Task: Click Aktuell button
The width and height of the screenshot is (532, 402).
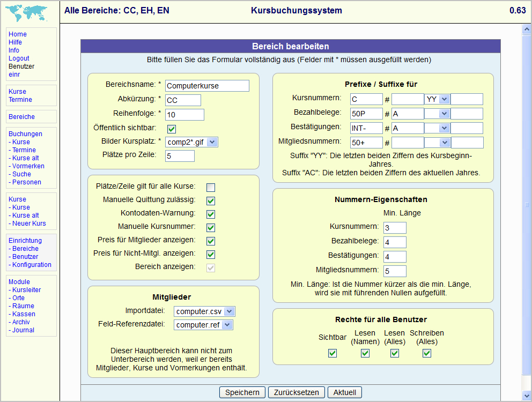Action: pos(345,392)
